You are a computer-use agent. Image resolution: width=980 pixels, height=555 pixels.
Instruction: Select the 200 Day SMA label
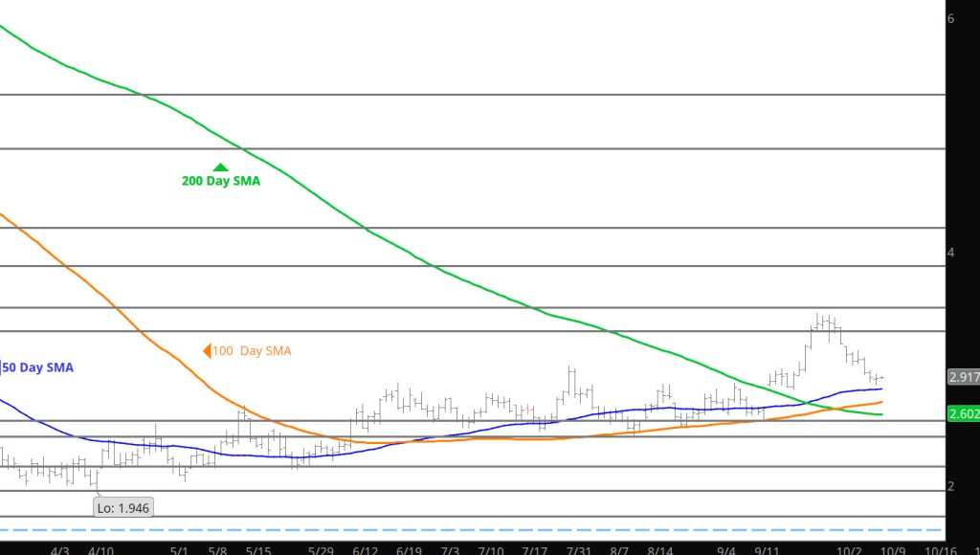(x=221, y=181)
